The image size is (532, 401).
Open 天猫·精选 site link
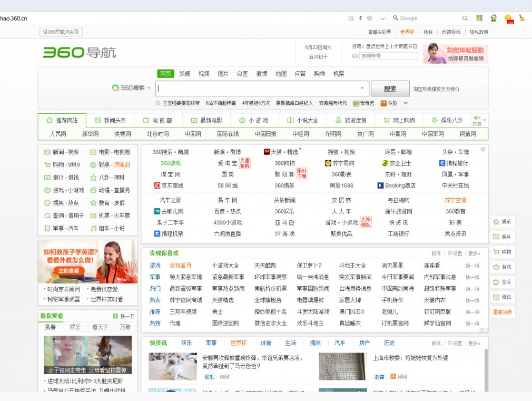(x=281, y=152)
